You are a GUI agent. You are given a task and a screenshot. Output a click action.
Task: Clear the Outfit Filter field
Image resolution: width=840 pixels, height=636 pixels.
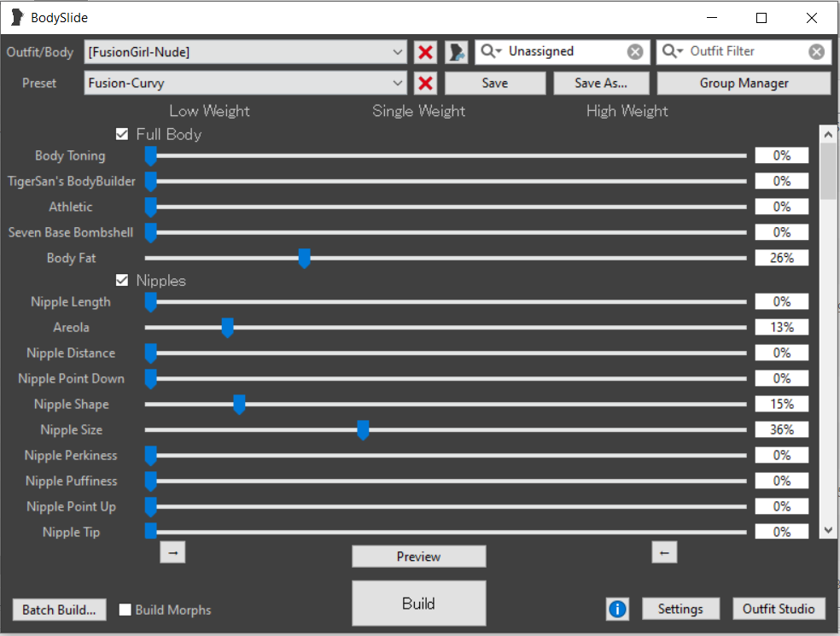[816, 51]
